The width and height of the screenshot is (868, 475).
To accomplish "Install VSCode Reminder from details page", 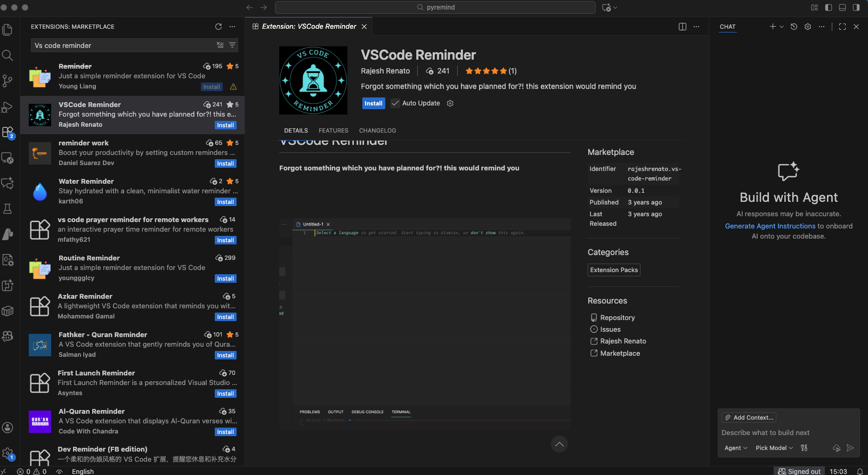I will click(374, 103).
